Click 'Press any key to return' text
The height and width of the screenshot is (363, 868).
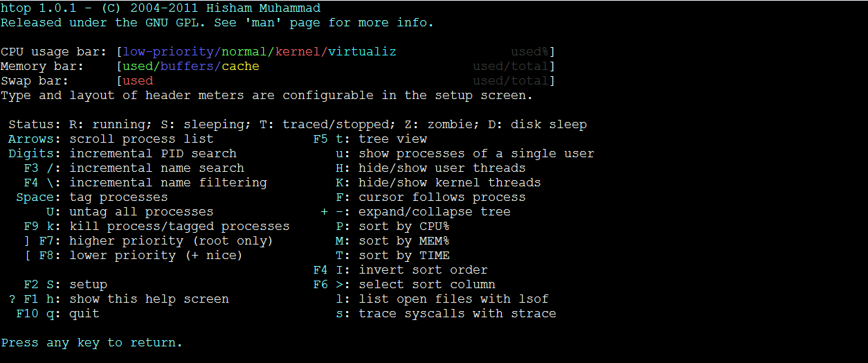(x=92, y=343)
